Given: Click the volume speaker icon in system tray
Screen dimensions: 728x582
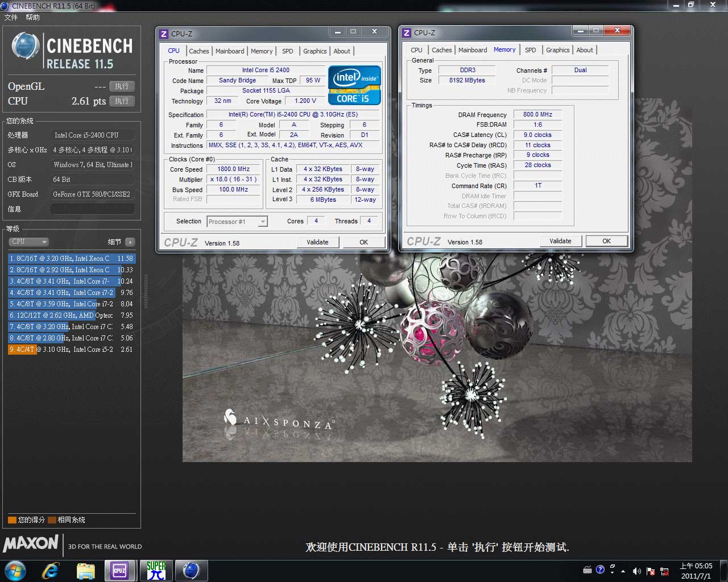Looking at the screenshot, I should [x=636, y=571].
